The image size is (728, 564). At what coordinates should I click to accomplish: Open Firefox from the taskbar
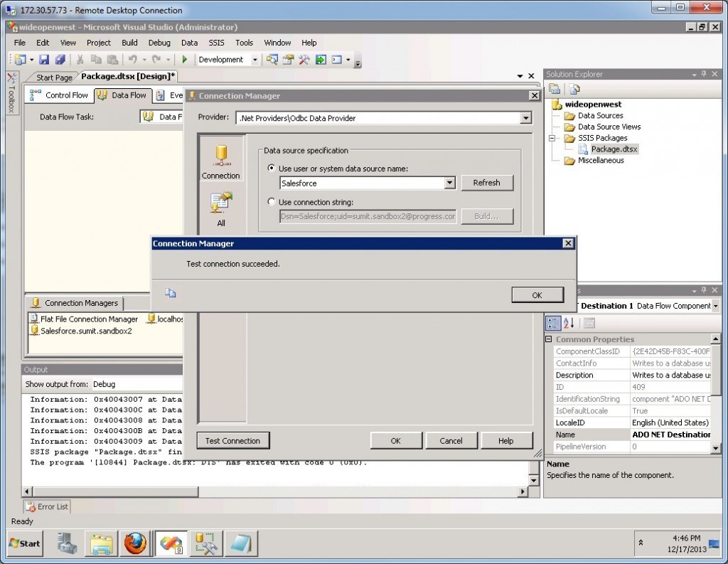click(135, 543)
